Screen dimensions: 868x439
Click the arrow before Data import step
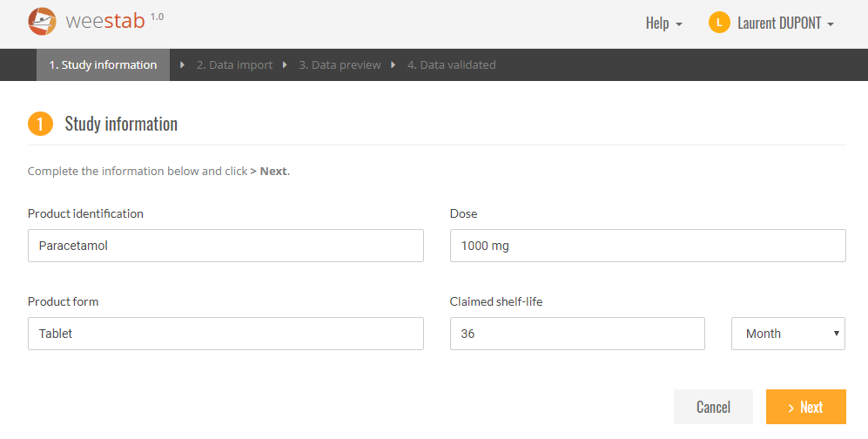182,64
